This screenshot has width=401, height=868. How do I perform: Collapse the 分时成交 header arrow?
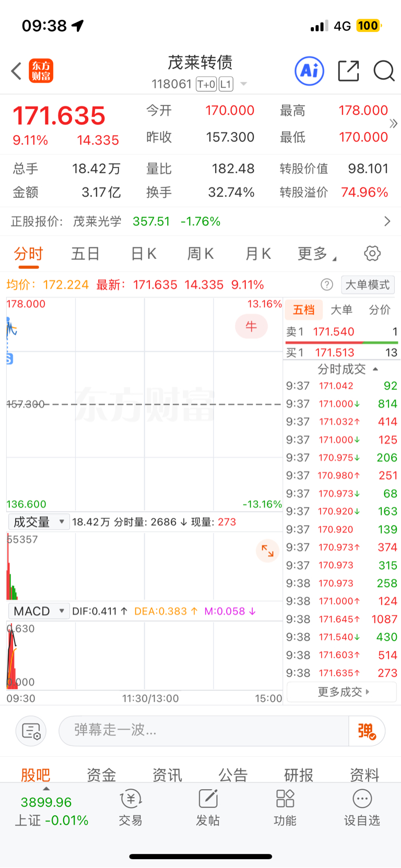[x=375, y=370]
